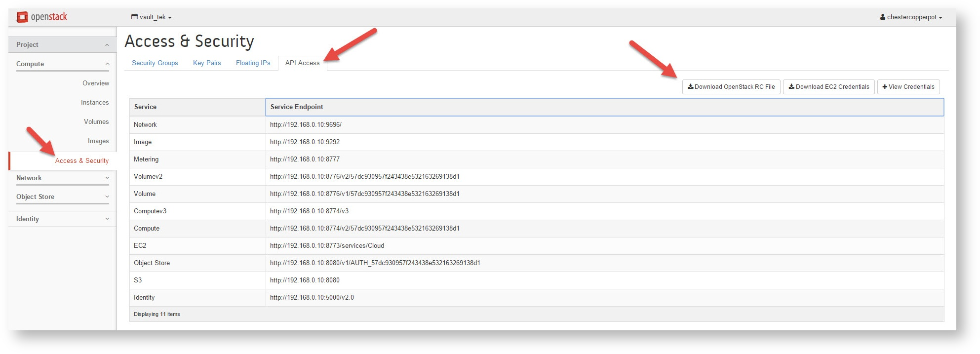Click the Access & Security page heading

pyautogui.click(x=189, y=41)
